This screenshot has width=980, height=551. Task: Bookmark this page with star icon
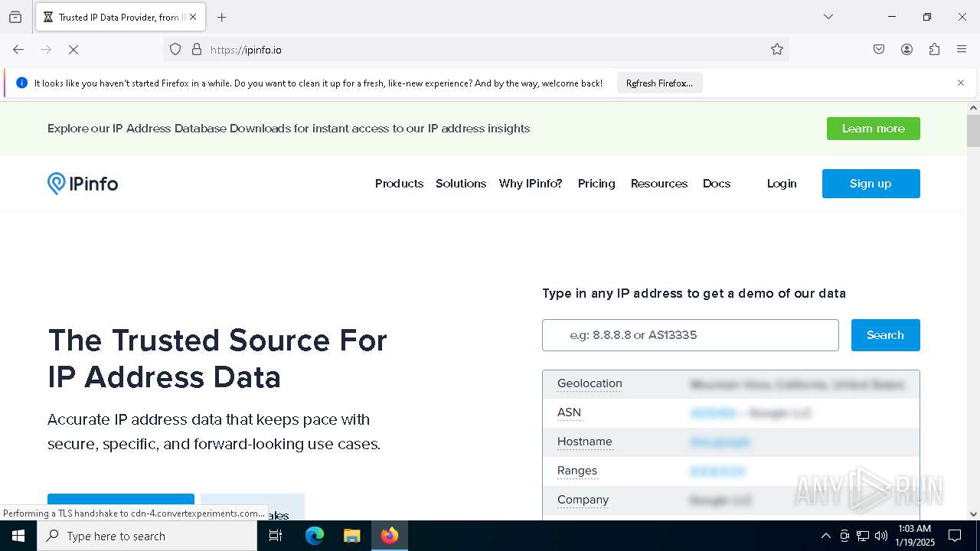click(777, 50)
